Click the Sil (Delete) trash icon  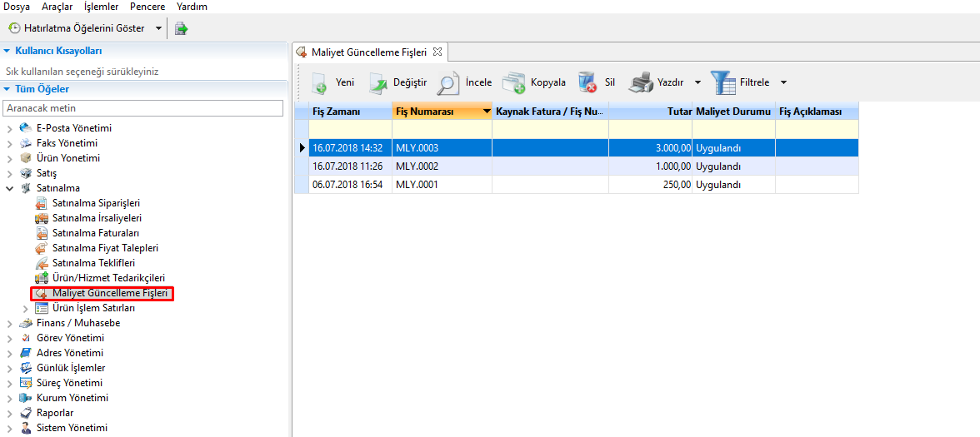(588, 83)
